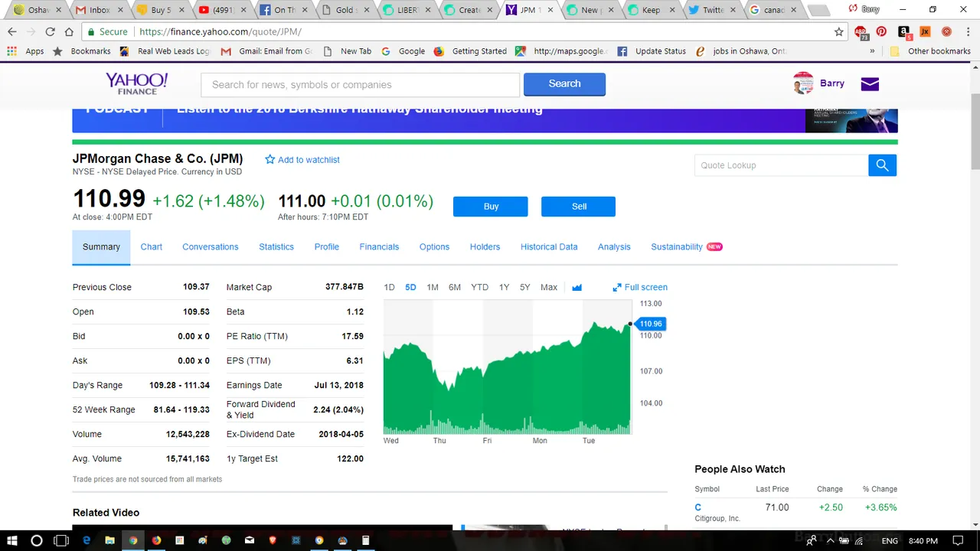Image resolution: width=980 pixels, height=551 pixels.
Task: Show hidden system tray icons
Action: (x=829, y=540)
